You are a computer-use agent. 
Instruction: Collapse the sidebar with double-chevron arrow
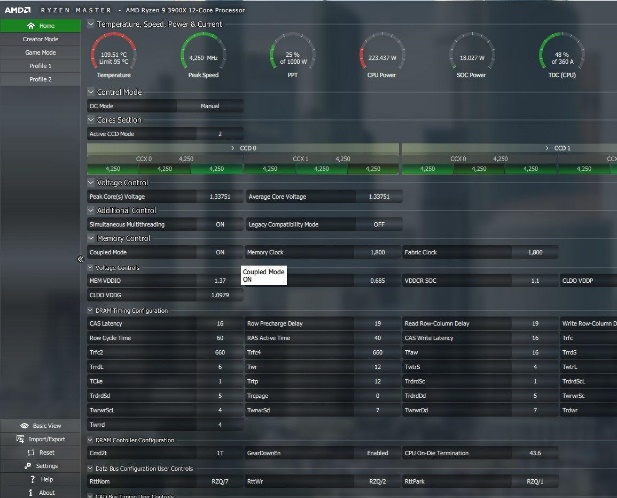(80, 259)
